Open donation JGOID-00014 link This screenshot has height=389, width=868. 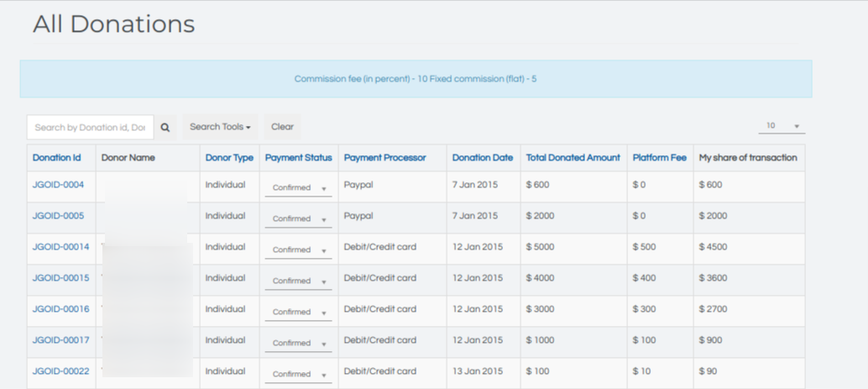60,247
